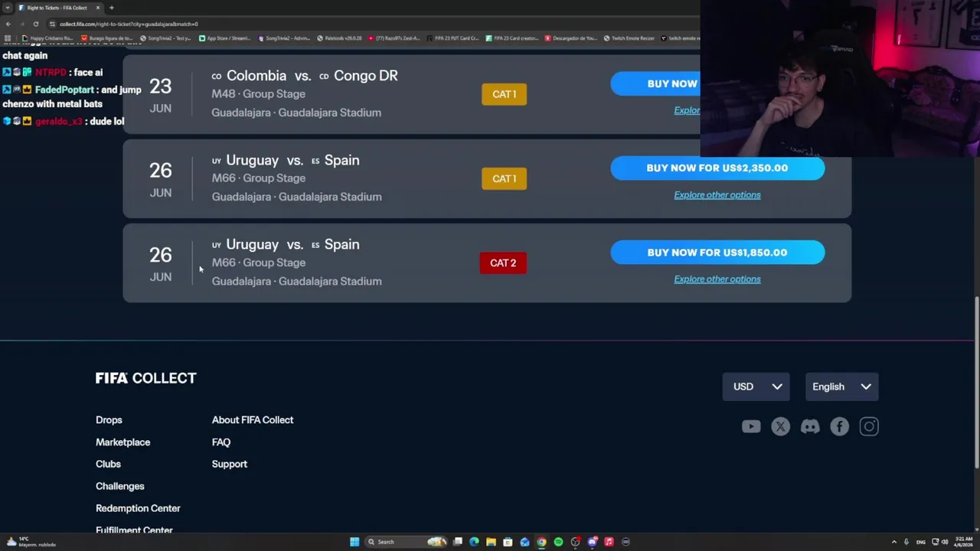Click Buy Now for Colombia vs Congo DR
Viewport: 980px width, 551px height.
tap(655, 84)
